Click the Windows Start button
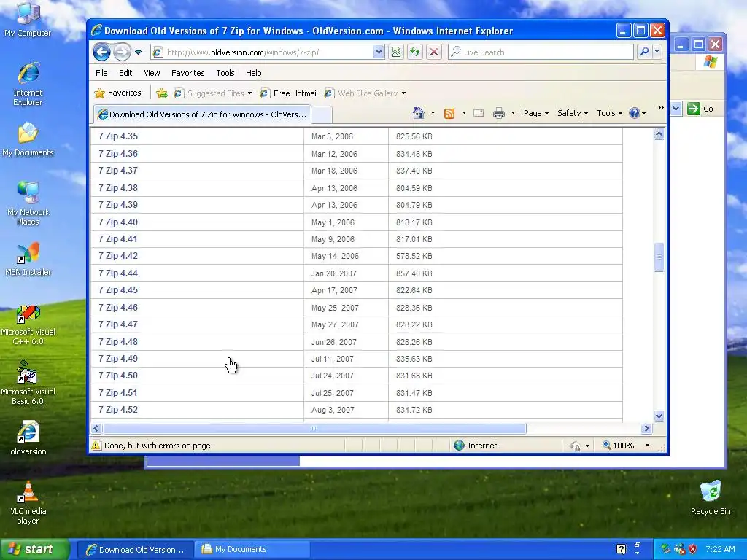747x560 pixels. click(34, 549)
